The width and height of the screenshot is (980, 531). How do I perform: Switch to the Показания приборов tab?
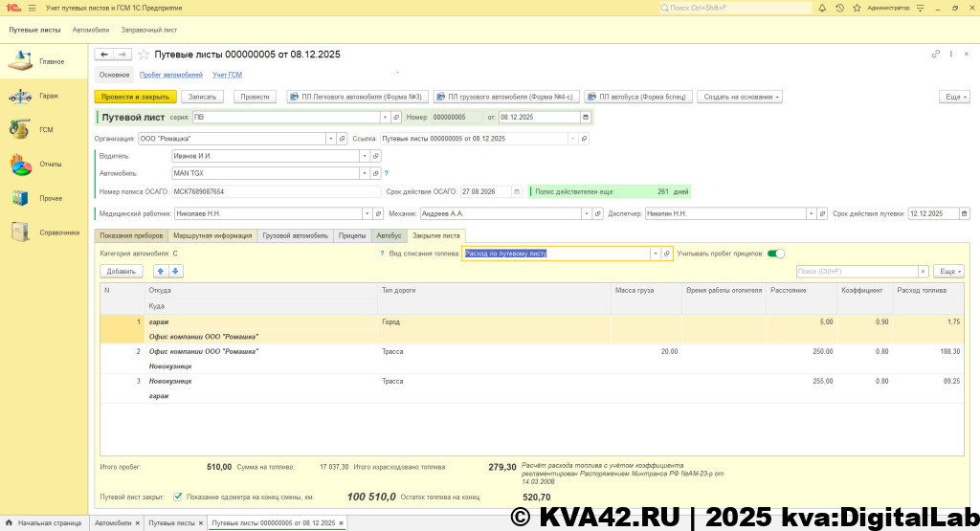(132, 234)
